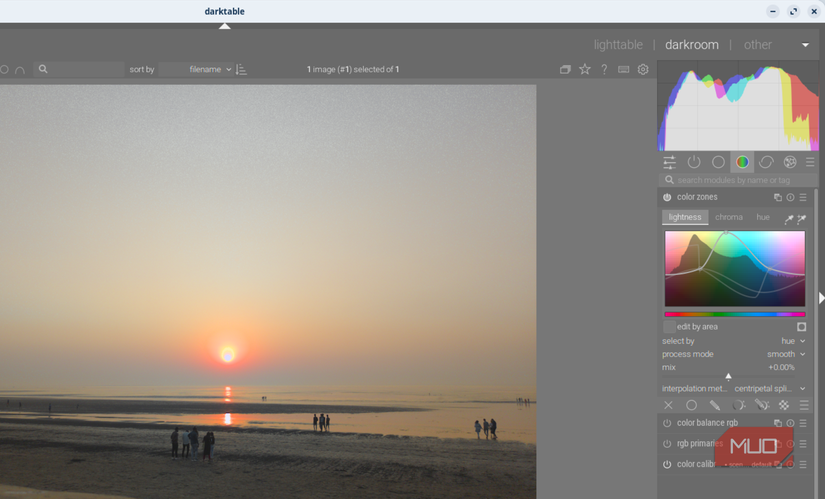
Task: Enable color balance rgb module
Action: pyautogui.click(x=667, y=423)
